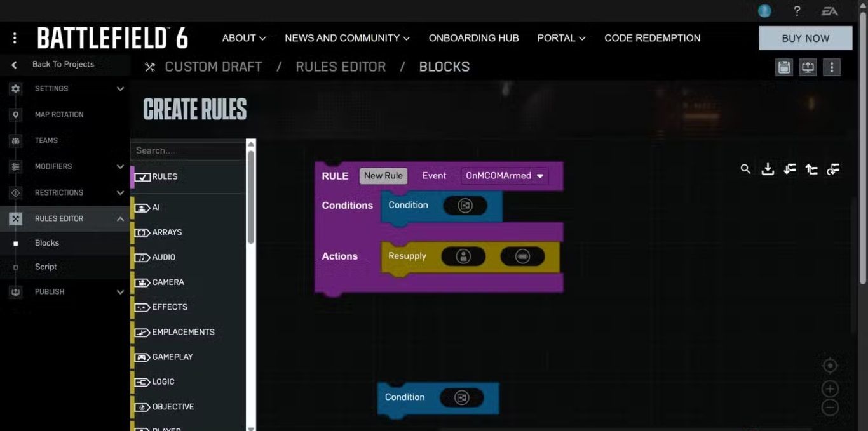Open the vertical three-dot options menu
868x431 pixels.
click(x=832, y=67)
